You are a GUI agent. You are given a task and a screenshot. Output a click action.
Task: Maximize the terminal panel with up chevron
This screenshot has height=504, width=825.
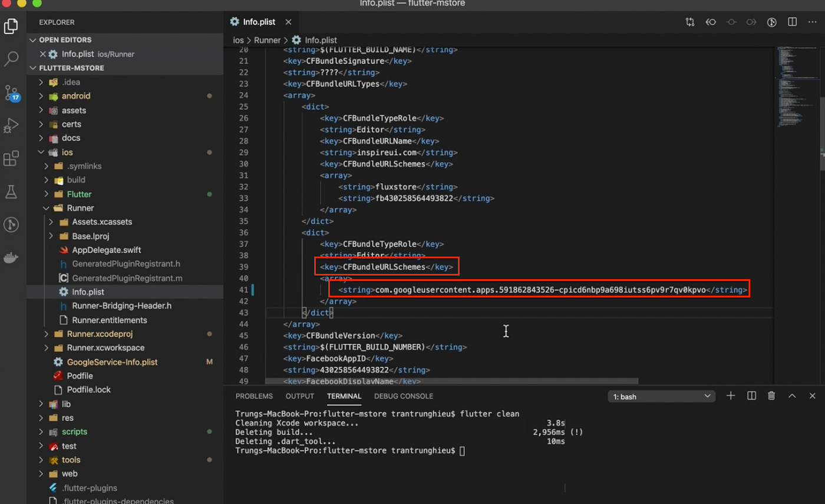coord(792,396)
